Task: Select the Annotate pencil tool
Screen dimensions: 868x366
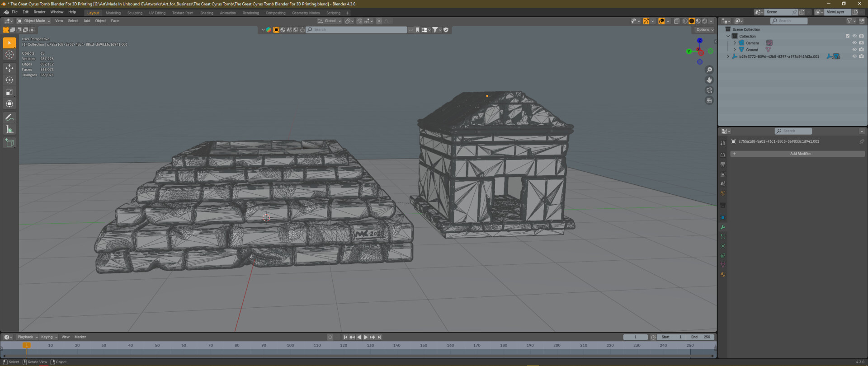Action: pos(9,117)
